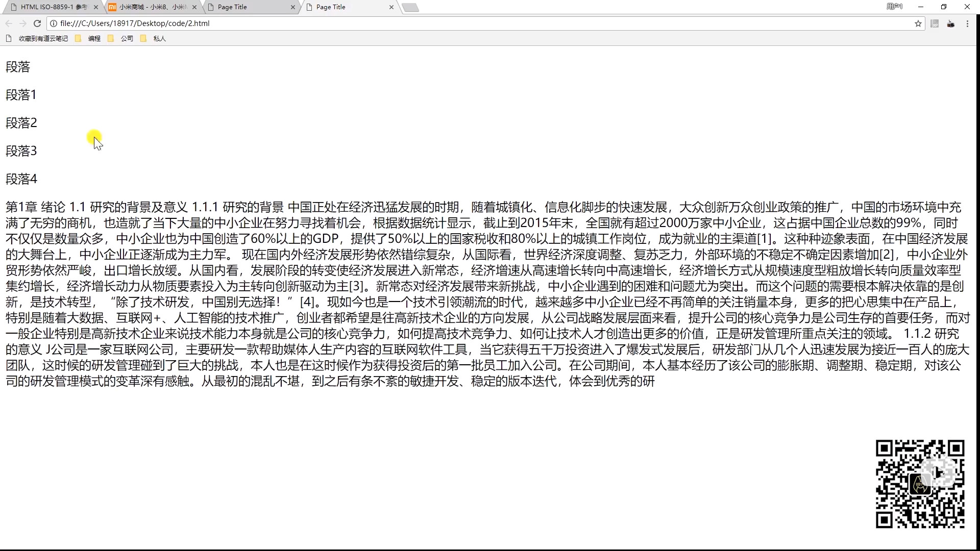Click the 用户1 profile button
Screen dimensions: 980x551
894,7
